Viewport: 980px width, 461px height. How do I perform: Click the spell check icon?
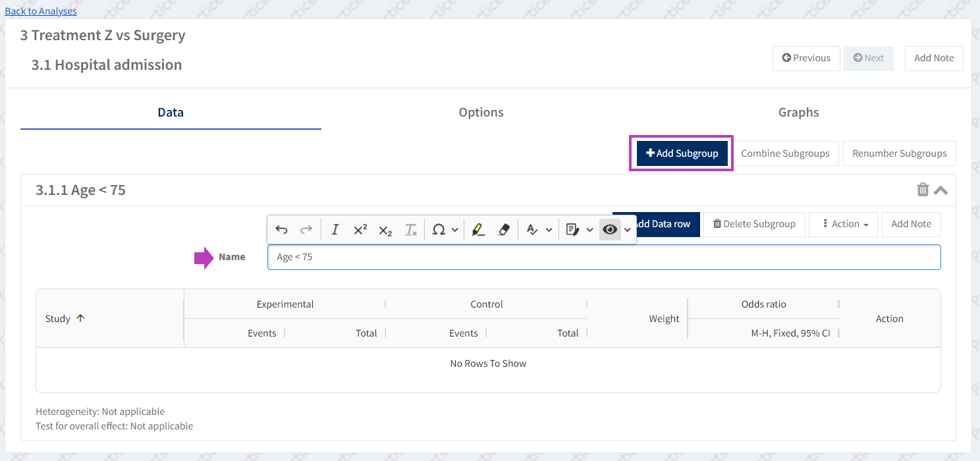point(532,230)
